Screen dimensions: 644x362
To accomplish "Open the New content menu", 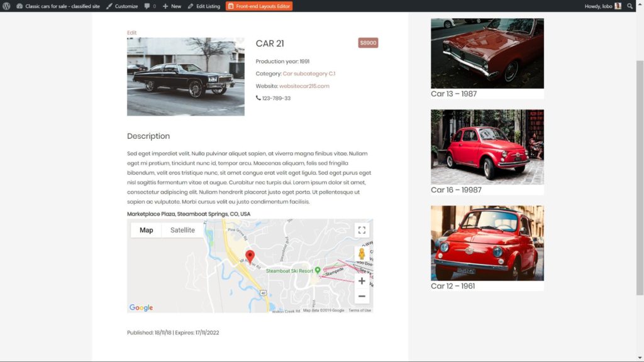I will (x=172, y=6).
